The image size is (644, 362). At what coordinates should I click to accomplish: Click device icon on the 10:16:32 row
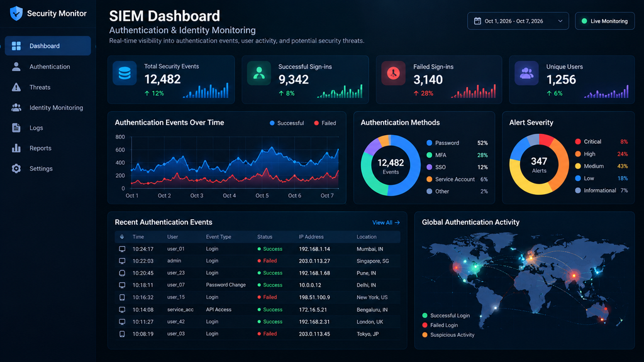122,297
